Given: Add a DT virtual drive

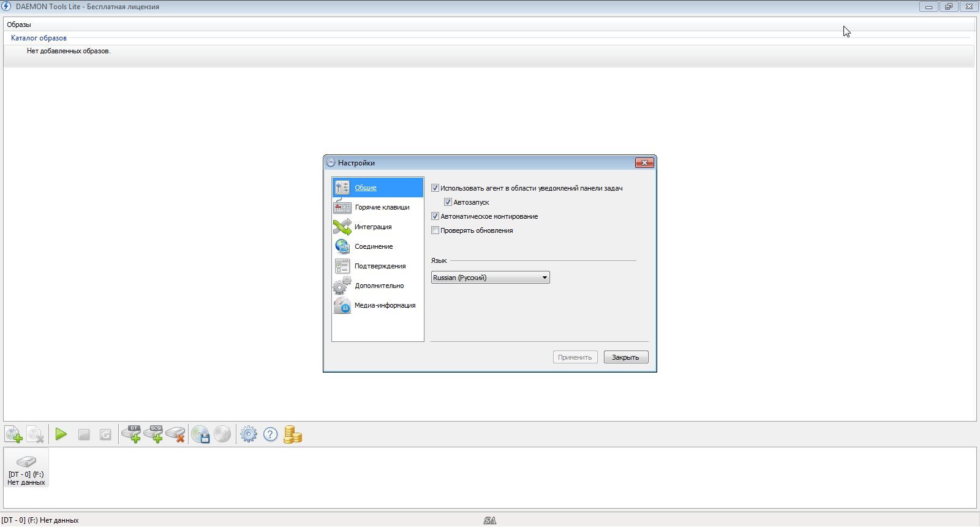Looking at the screenshot, I should 131,434.
